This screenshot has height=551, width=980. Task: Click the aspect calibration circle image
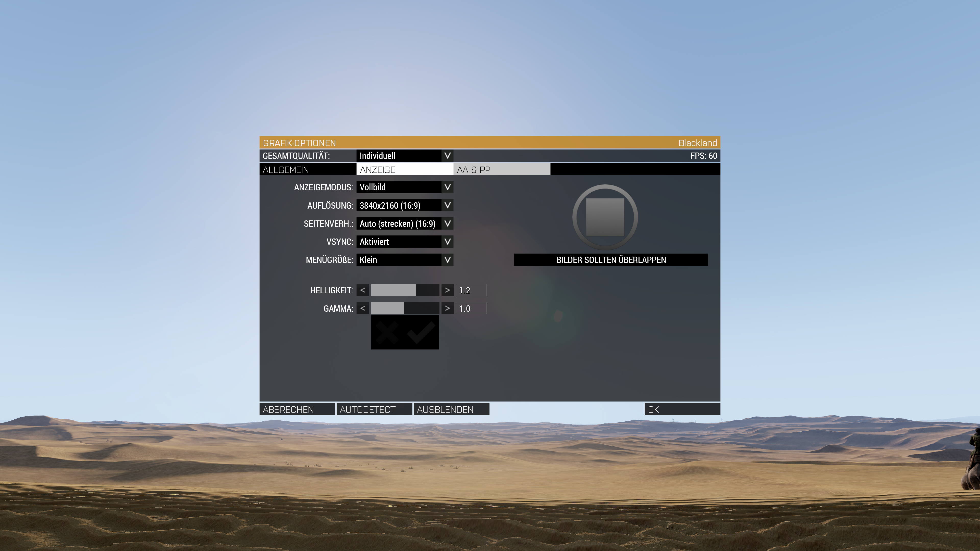pos(605,217)
